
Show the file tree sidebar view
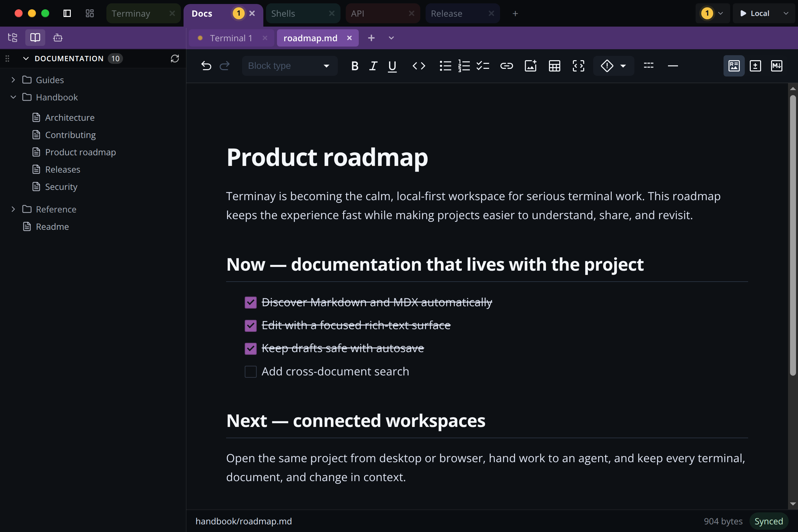(13, 38)
